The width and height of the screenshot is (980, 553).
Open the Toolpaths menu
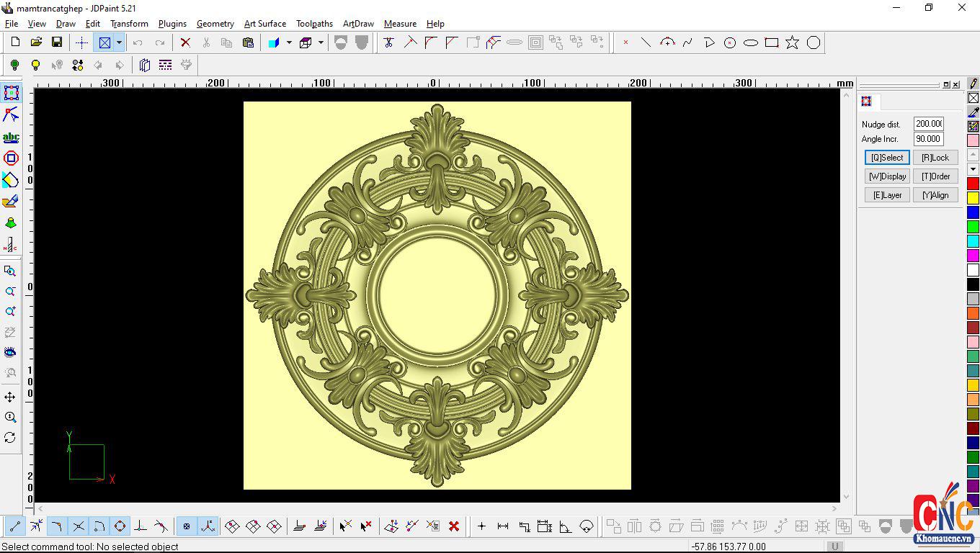coord(314,24)
